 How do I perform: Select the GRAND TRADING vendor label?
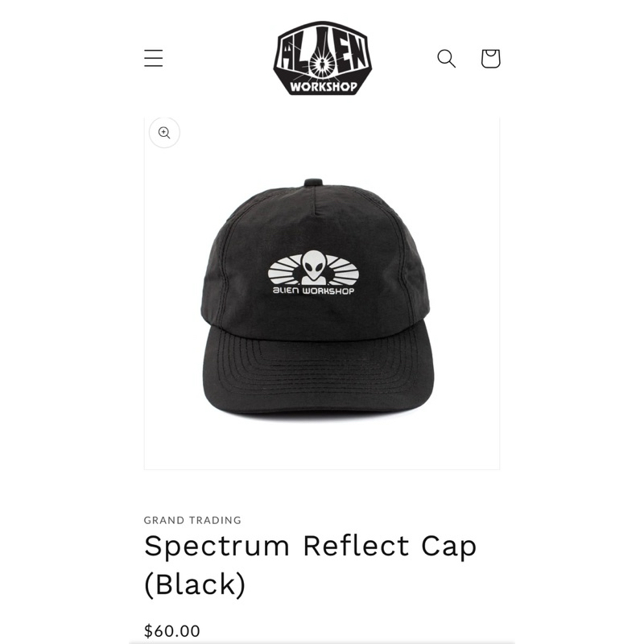[192, 520]
